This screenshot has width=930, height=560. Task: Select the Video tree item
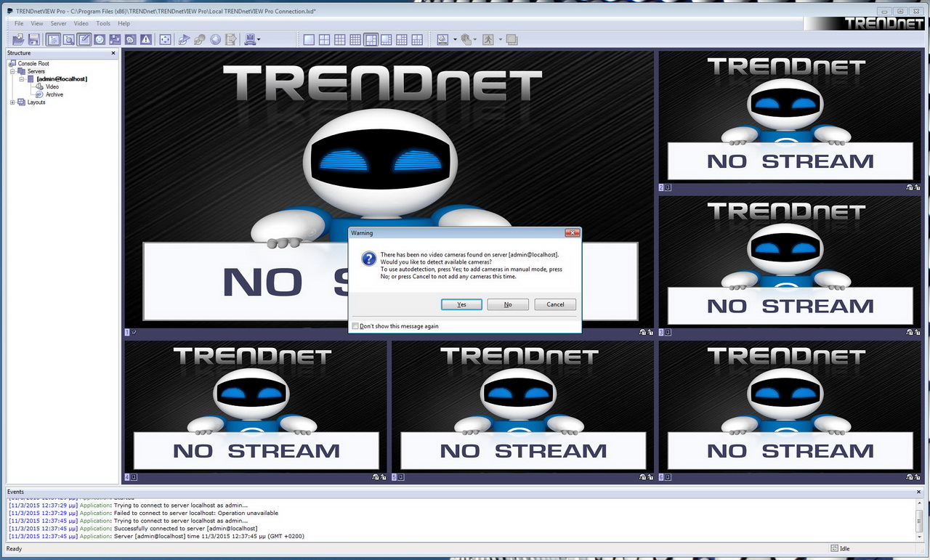tap(52, 87)
